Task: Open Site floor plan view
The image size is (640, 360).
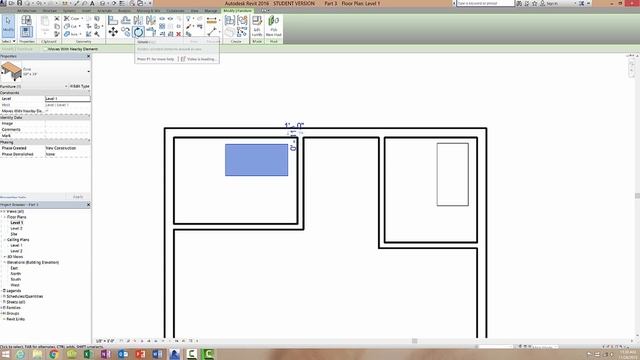Action: pyautogui.click(x=14, y=234)
